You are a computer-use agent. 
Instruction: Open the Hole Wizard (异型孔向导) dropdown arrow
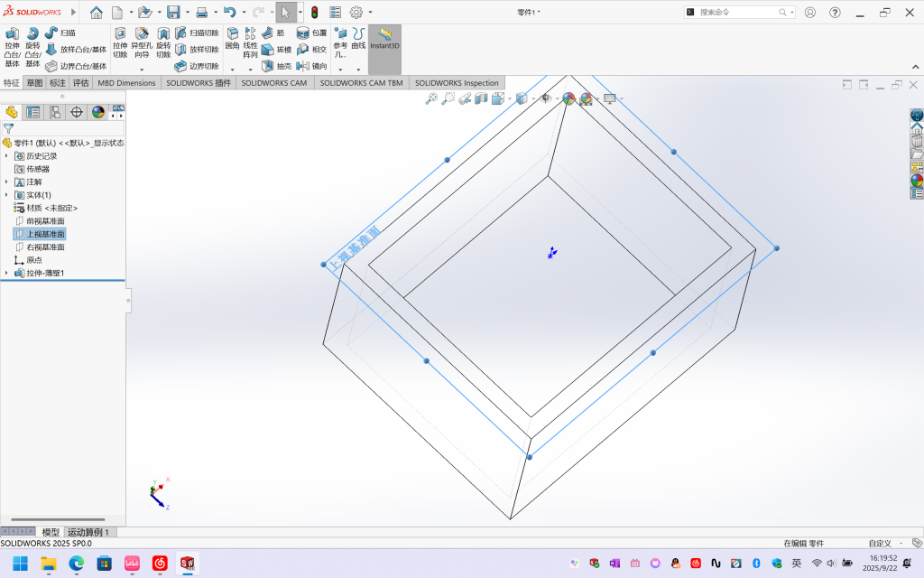tap(142, 68)
